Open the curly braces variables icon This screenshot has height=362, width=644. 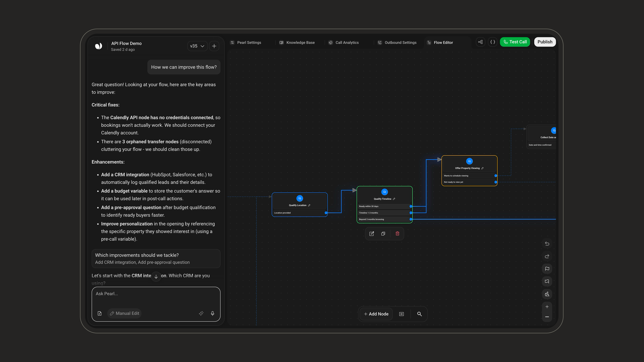tap(493, 42)
